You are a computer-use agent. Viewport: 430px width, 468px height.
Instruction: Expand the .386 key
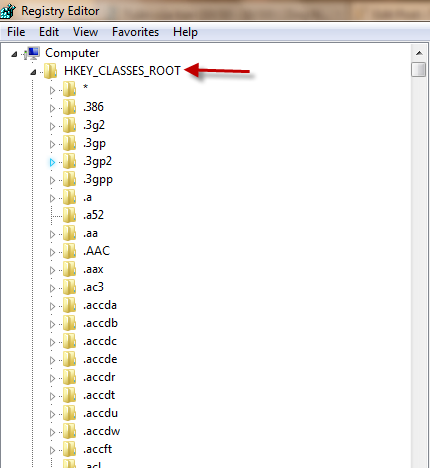(x=52, y=108)
